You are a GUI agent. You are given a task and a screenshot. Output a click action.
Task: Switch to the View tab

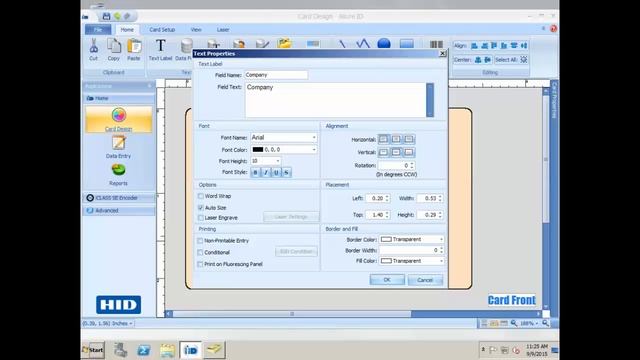196,30
